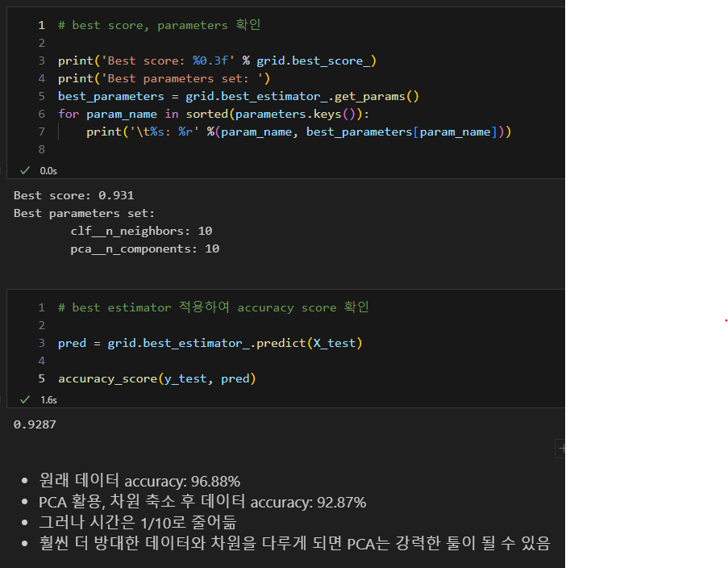Click the success checkmark beside 1.6s

click(25, 399)
